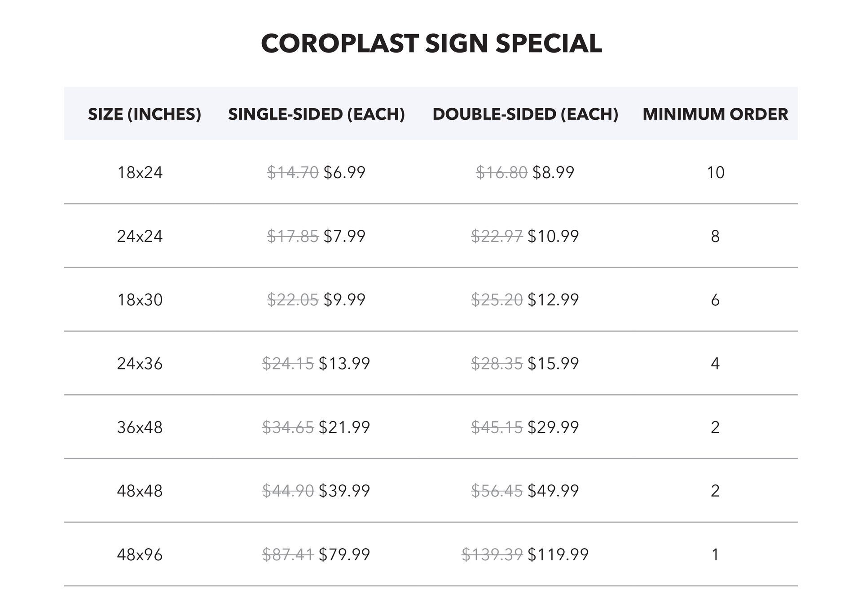Viewport: 862px width, 616px height.
Task: Click the 18x24 size cell
Action: click(x=140, y=172)
